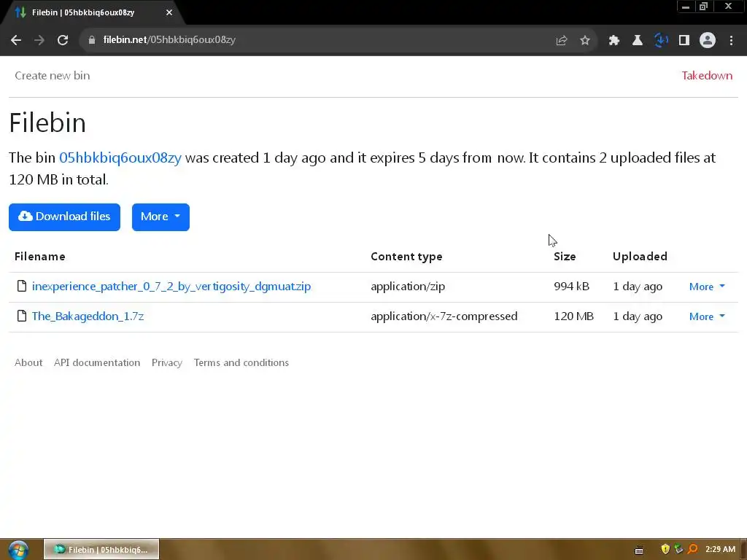Viewport: 747px width, 560px height.
Task: Open the Chrome profile avatar
Action: (x=708, y=40)
